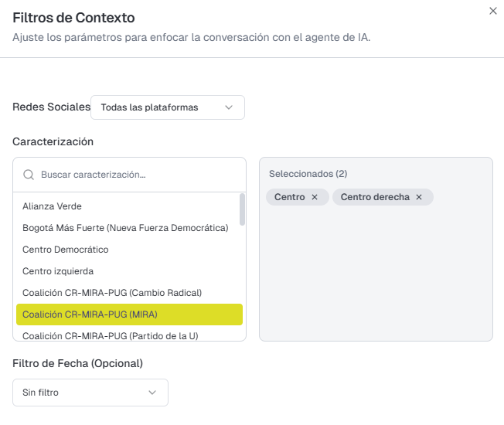Close the Filtros de Contexto dialog
This screenshot has width=504, height=425.
pos(493,11)
